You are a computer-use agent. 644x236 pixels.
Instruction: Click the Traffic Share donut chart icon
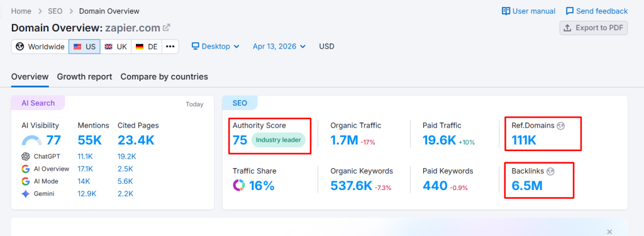click(x=238, y=186)
